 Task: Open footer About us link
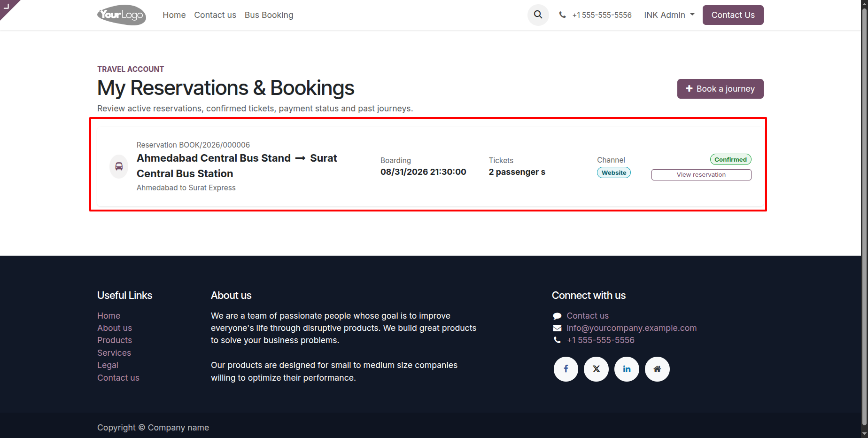point(115,328)
